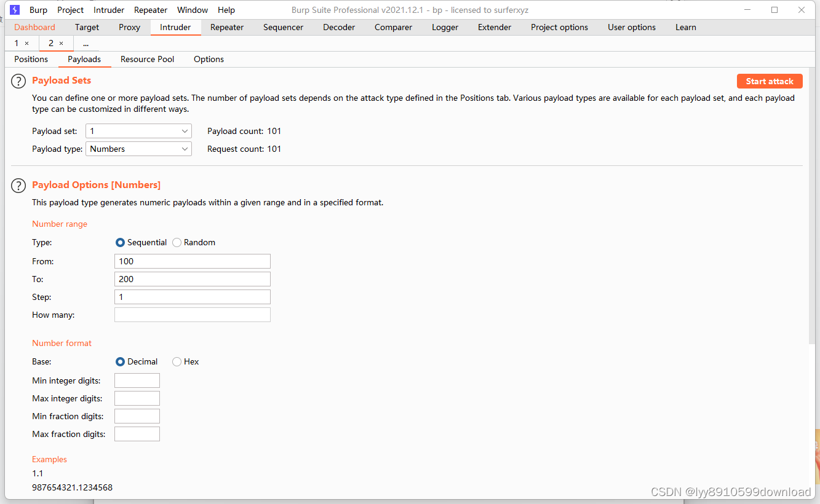This screenshot has height=504, width=820.
Task: Click the Min integer digits field
Action: click(x=137, y=380)
